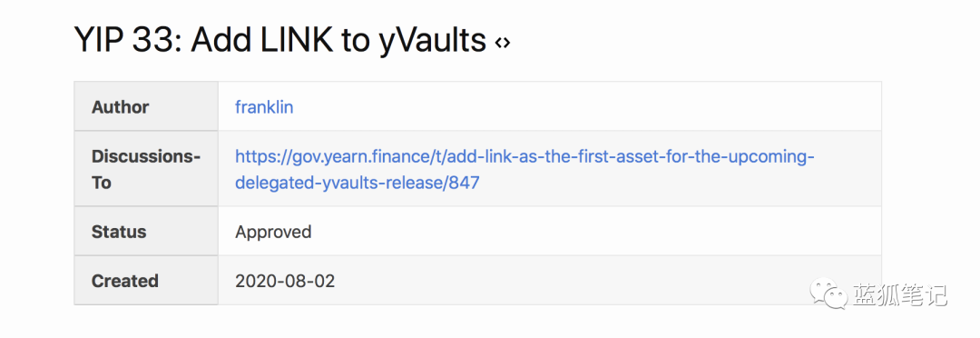Click the Approved status value
This screenshot has height=338, width=980.
pos(273,233)
